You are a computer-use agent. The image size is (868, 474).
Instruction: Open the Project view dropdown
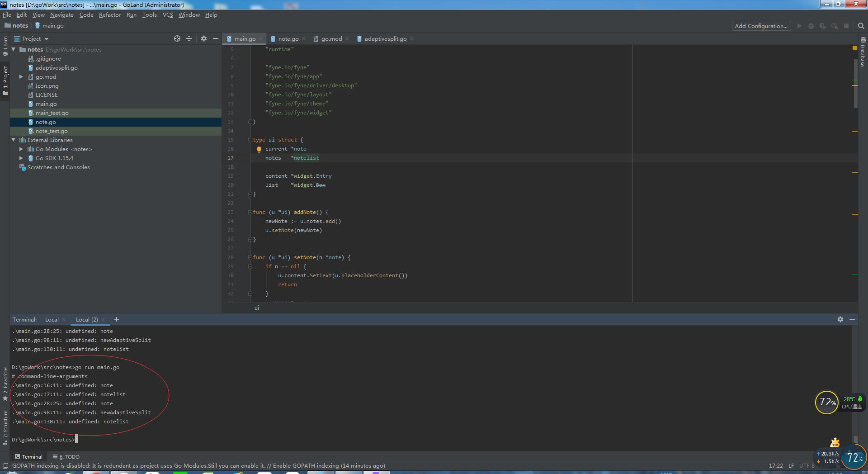coord(31,38)
